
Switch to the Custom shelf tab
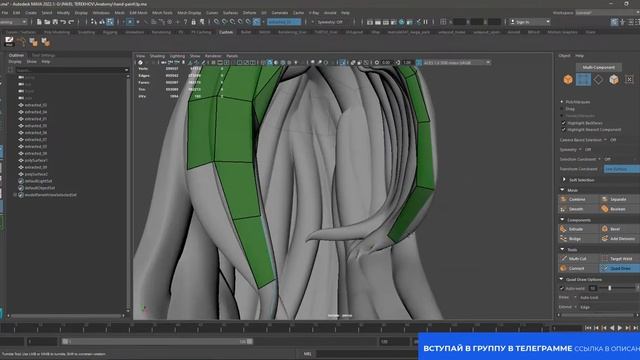coord(226,32)
